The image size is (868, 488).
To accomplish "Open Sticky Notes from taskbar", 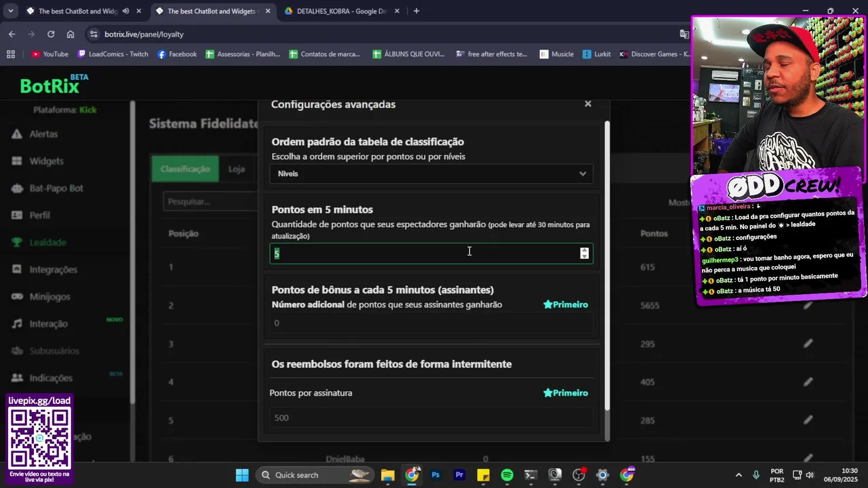I will point(483,475).
